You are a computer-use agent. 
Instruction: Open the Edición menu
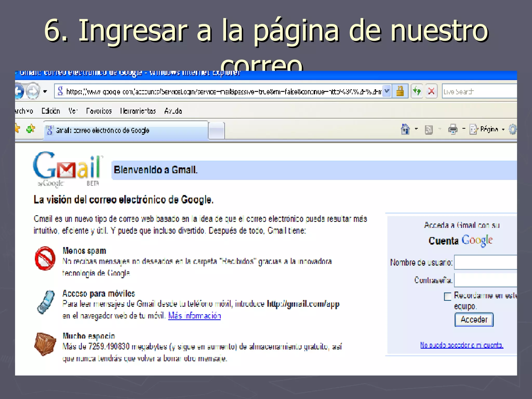(51, 111)
